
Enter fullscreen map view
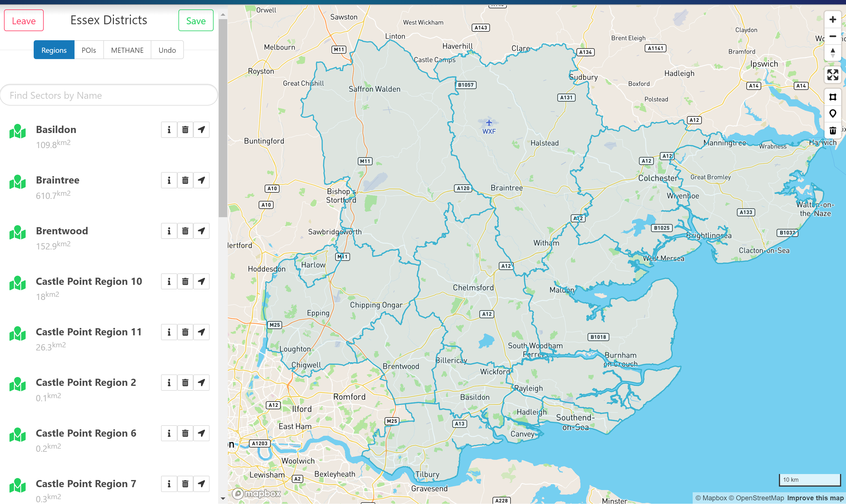(x=832, y=75)
